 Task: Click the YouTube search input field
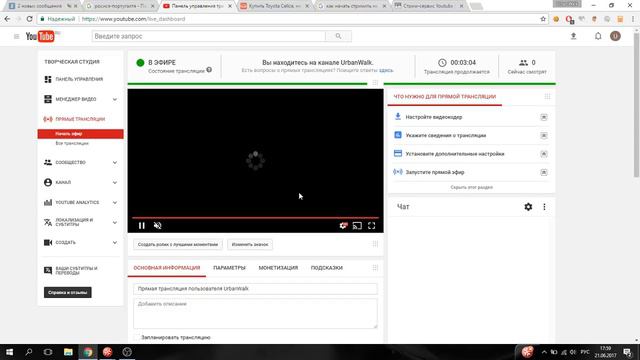click(x=209, y=36)
